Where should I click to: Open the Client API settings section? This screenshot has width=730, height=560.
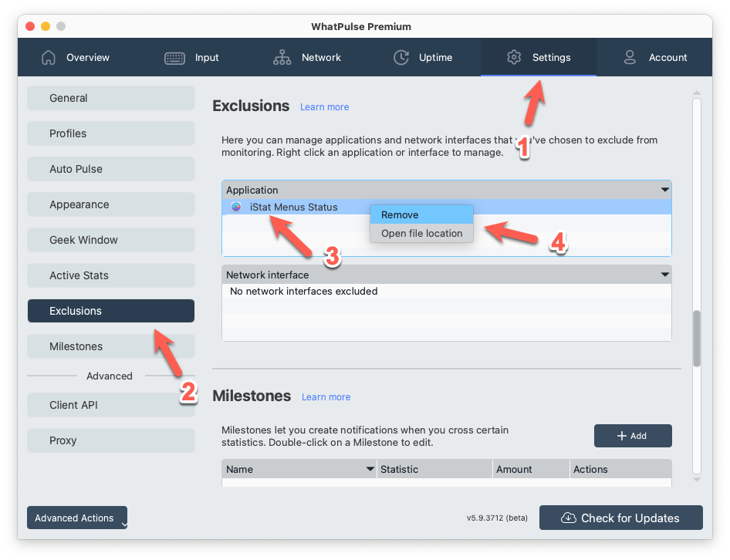click(x=111, y=405)
